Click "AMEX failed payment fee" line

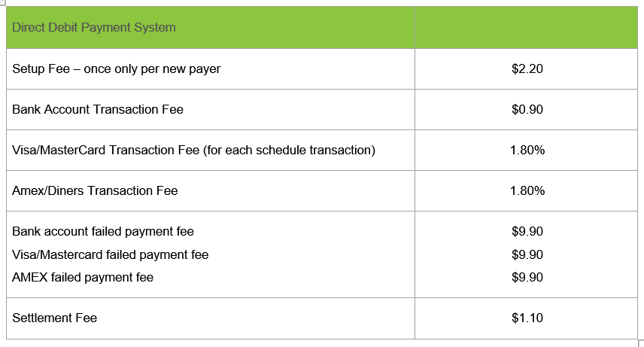tap(83, 277)
